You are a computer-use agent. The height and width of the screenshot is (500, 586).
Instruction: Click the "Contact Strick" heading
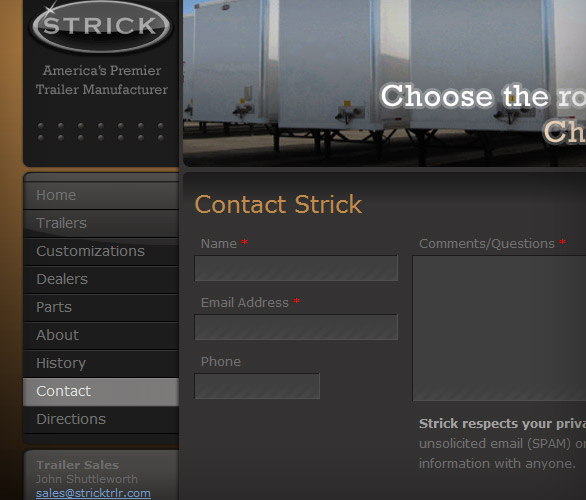coord(278,204)
